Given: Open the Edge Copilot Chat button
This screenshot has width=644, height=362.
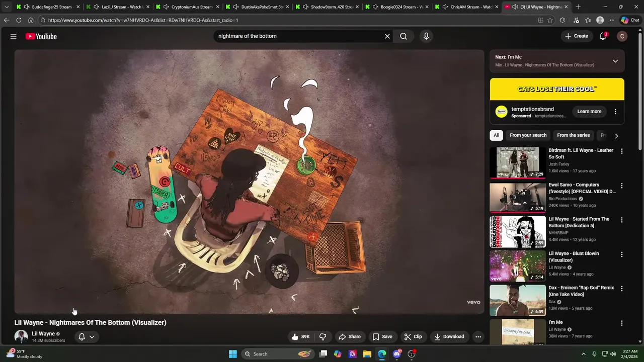Looking at the screenshot, I should (x=630, y=20).
